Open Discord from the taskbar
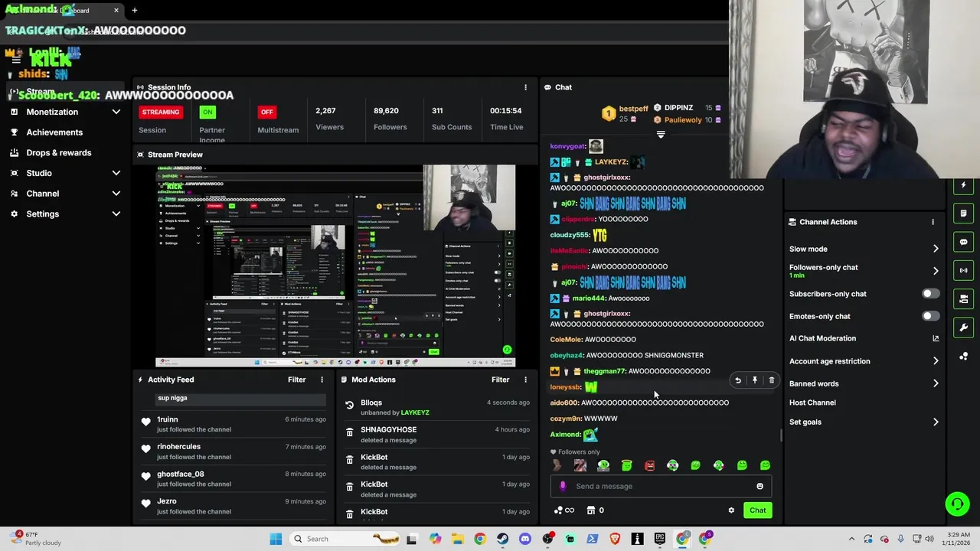Viewport: 980px width, 551px height. pyautogui.click(x=524, y=539)
